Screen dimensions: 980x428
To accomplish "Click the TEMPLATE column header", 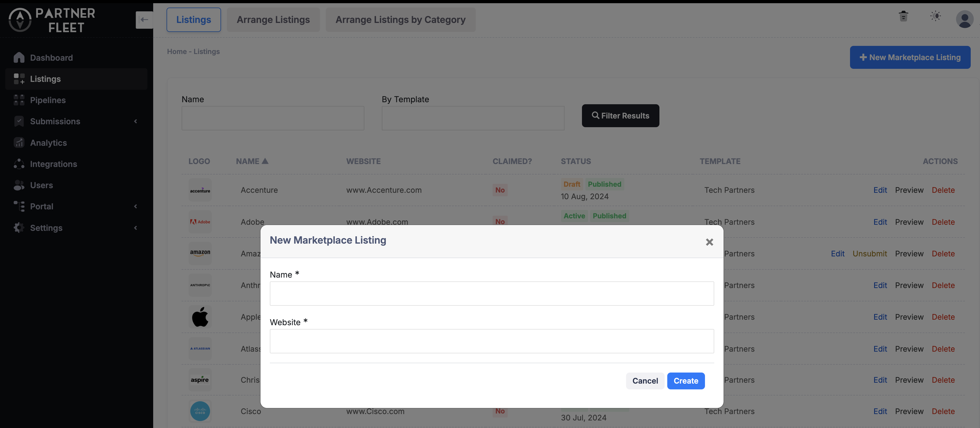I will point(720,161).
